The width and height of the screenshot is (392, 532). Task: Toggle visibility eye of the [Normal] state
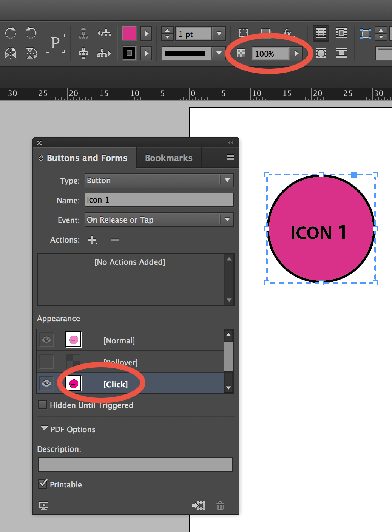[46, 340]
